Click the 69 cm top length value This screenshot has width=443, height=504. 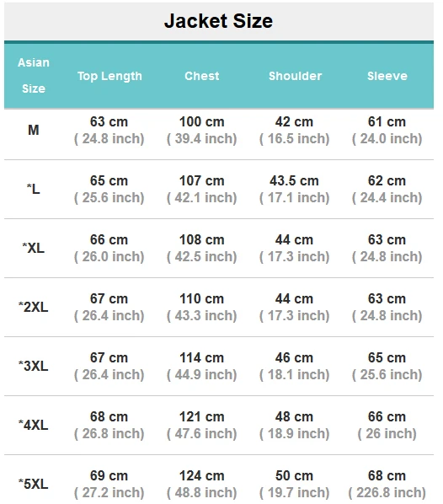(109, 475)
